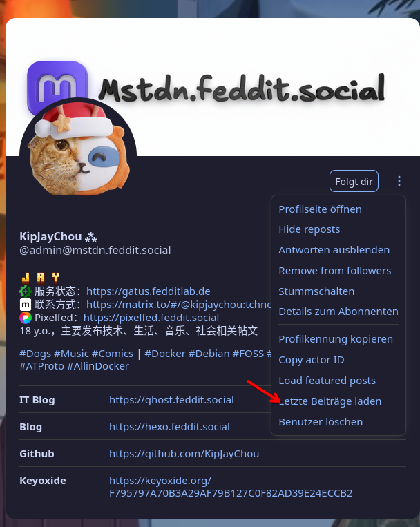Choose 'Remove from followers'

334,271
